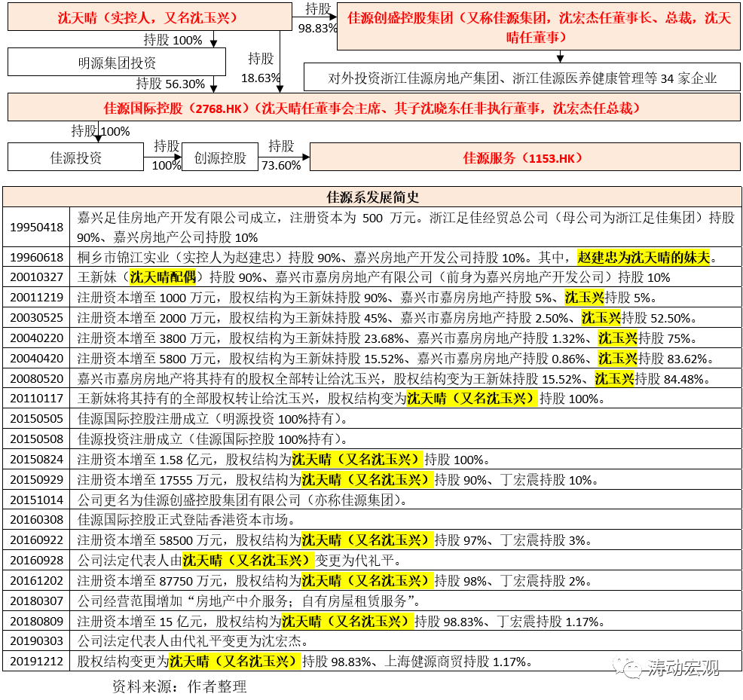Select the 佳源国际控股（2768.HK）box
Image resolution: width=743 pixels, height=700 pixels.
[x=371, y=109]
